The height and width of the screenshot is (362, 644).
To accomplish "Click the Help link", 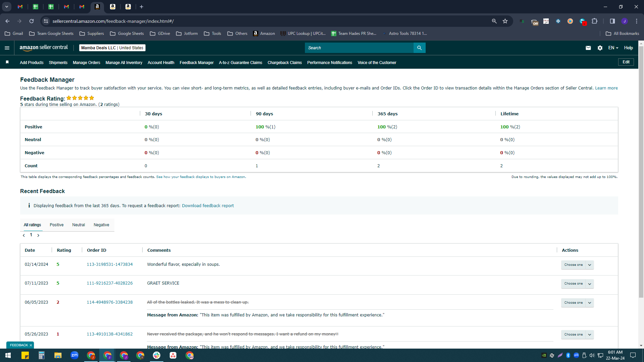I will point(629,48).
